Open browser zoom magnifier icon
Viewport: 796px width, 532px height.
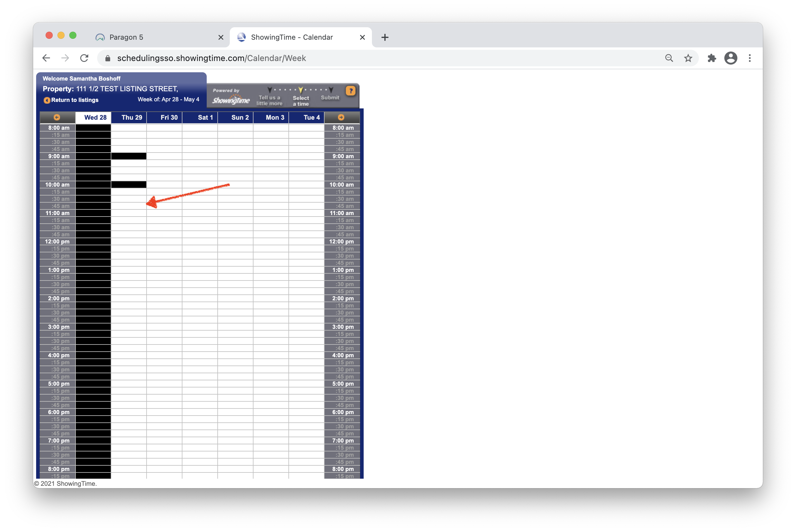click(669, 58)
